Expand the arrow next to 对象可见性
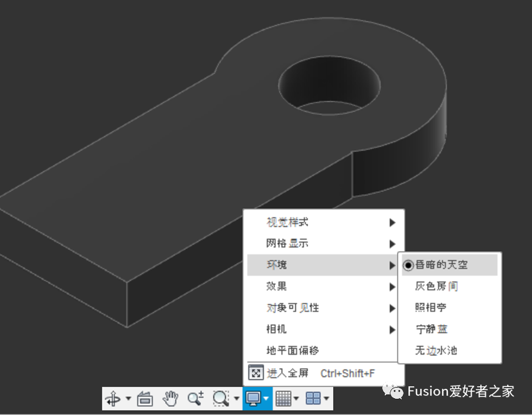The image size is (532, 415). [392, 308]
